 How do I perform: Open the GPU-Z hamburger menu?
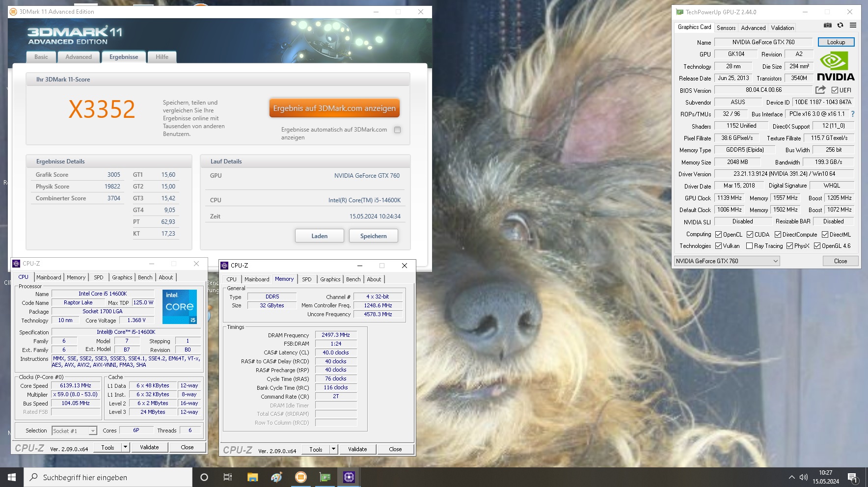[x=853, y=26]
